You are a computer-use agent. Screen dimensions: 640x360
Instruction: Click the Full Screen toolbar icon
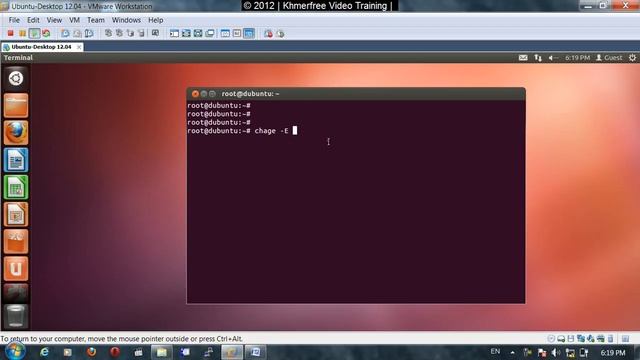point(198,33)
